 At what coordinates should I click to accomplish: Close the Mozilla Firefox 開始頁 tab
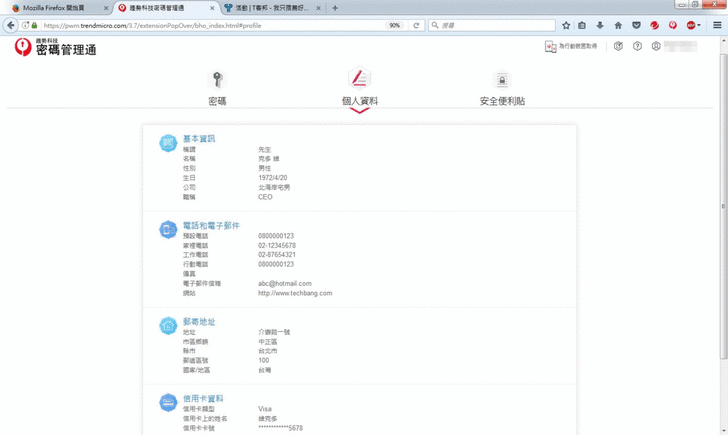click(x=106, y=8)
